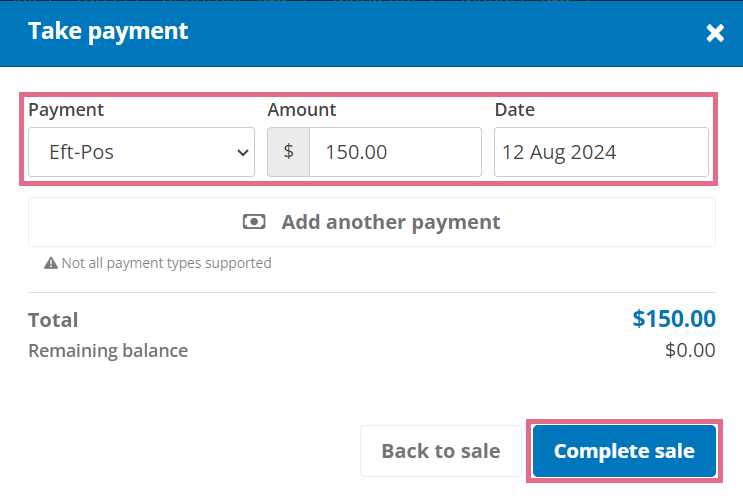Go back using Back to sale
The height and width of the screenshot is (496, 743).
tap(441, 451)
